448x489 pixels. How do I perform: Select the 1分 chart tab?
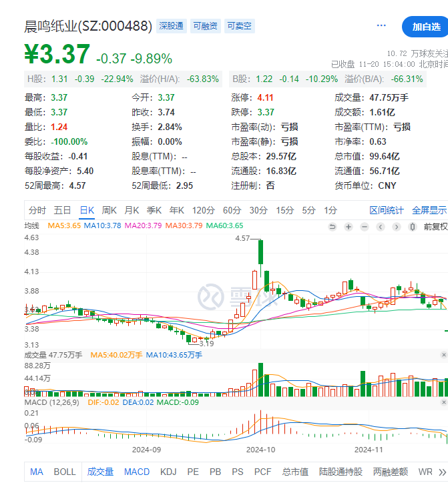pos(330,211)
